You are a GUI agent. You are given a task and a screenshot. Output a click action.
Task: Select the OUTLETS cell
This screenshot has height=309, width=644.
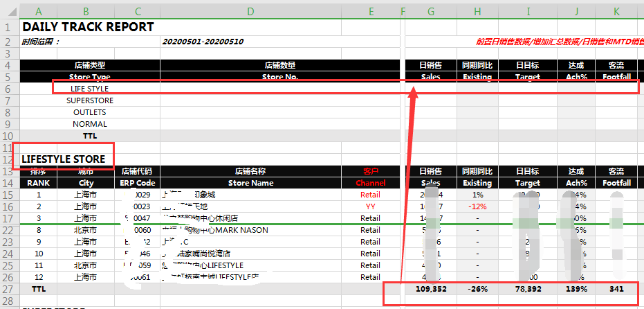[x=89, y=112]
